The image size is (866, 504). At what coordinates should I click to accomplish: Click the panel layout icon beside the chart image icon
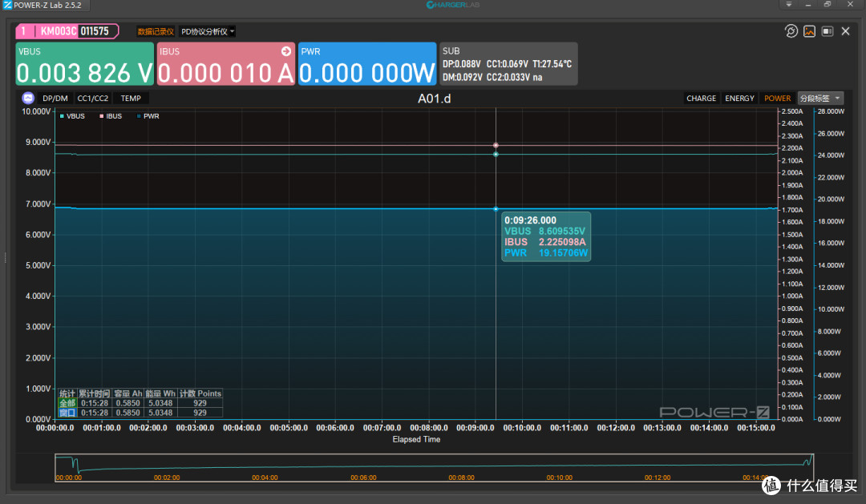coord(828,31)
